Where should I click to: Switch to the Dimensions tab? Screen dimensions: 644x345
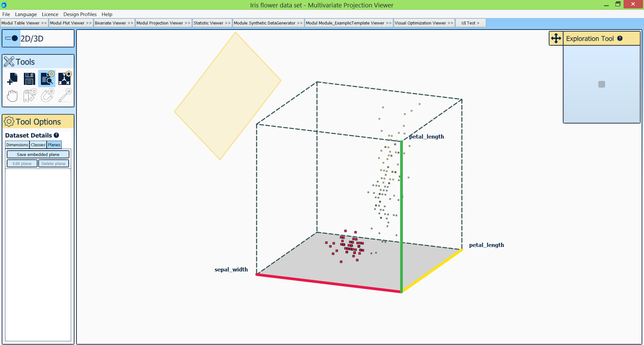17,145
